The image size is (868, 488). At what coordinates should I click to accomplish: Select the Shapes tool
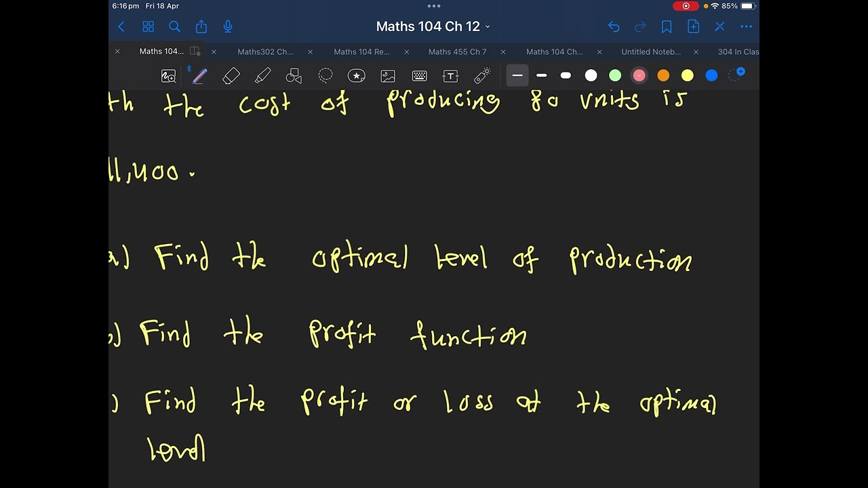pyautogui.click(x=294, y=76)
